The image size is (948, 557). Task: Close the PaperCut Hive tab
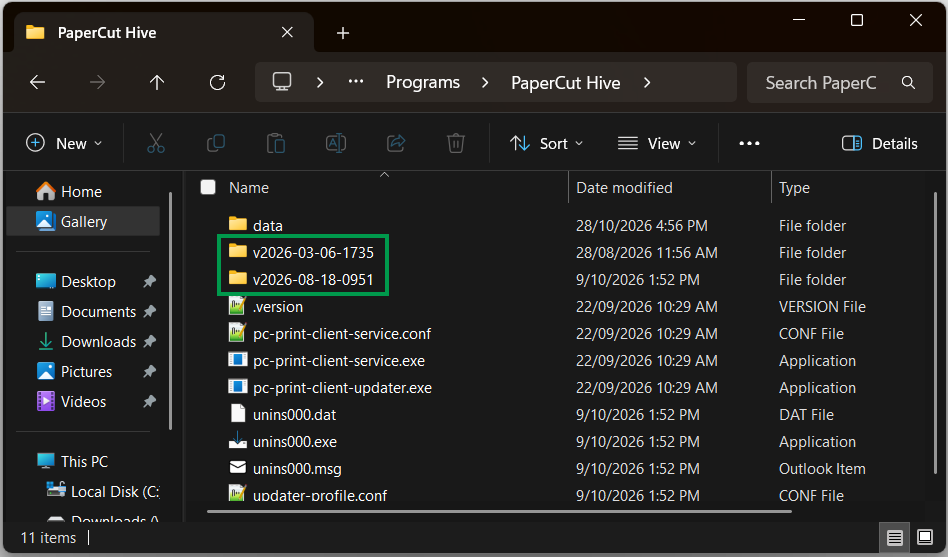click(287, 32)
